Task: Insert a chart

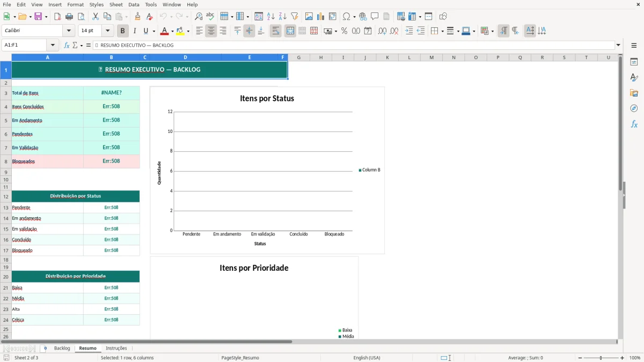Action: click(321, 17)
